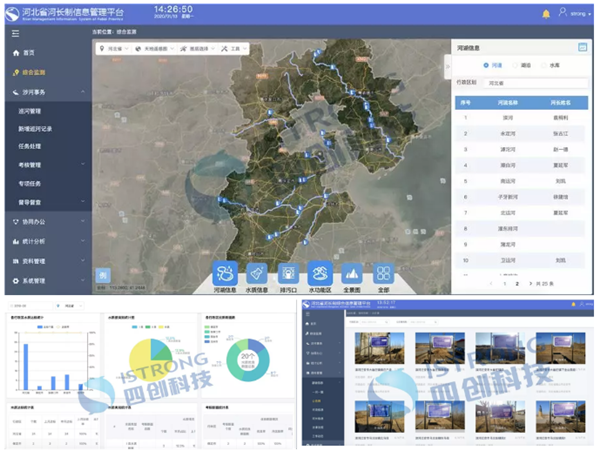Open the 河北省 region dropdown

pos(115,48)
